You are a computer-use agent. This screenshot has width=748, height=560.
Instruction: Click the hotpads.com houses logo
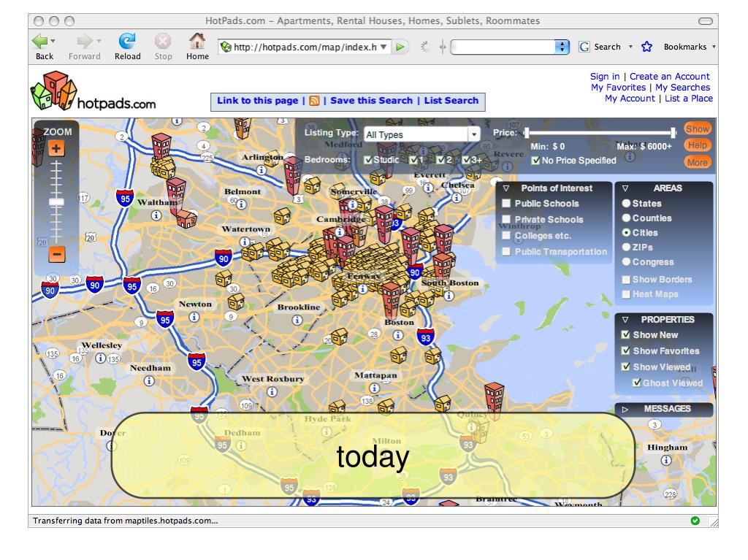[53, 91]
